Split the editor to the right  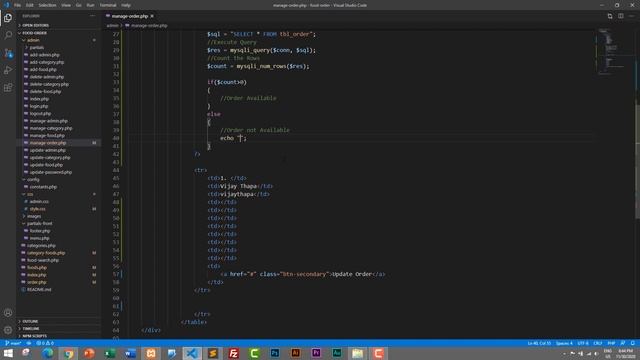click(620, 16)
